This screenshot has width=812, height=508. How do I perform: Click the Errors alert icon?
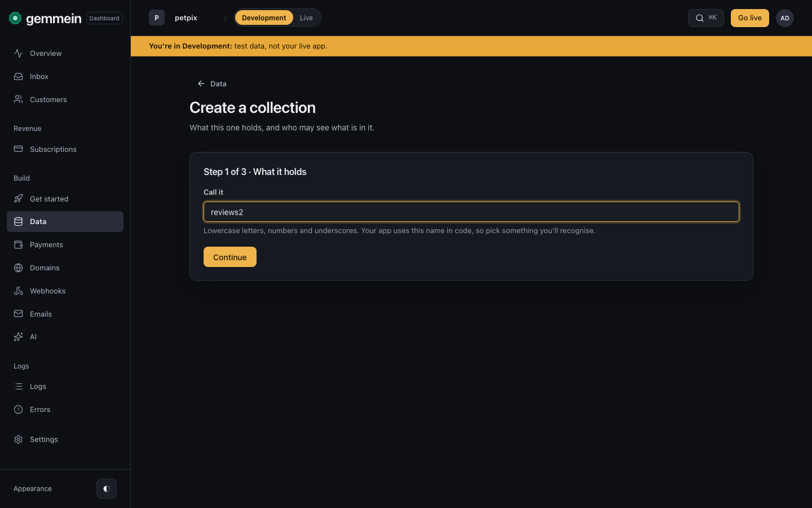(19, 409)
